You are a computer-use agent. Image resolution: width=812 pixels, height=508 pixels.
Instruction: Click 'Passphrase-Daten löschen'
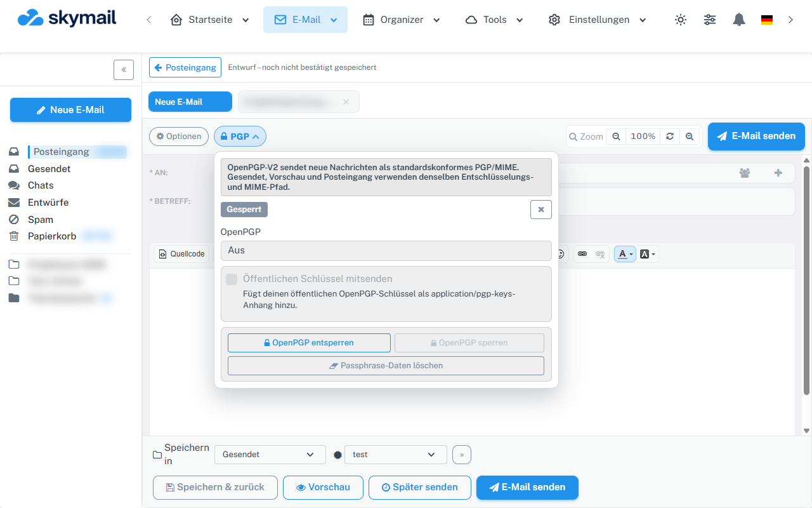tap(386, 366)
